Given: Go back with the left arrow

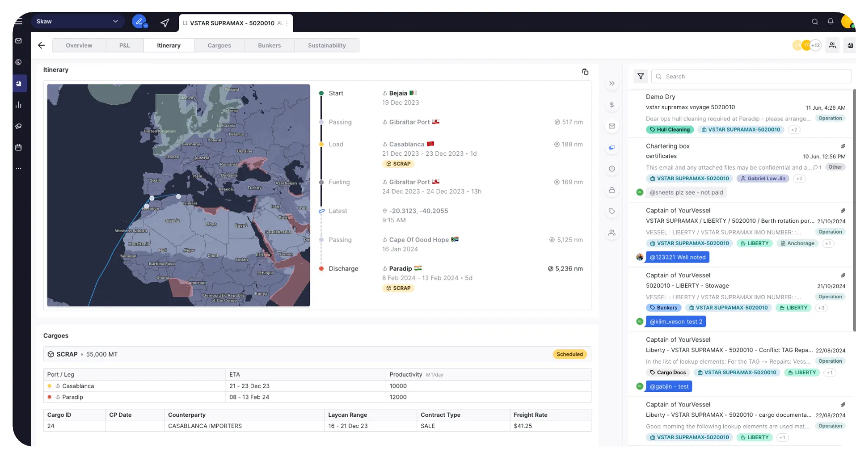Looking at the screenshot, I should (42, 45).
